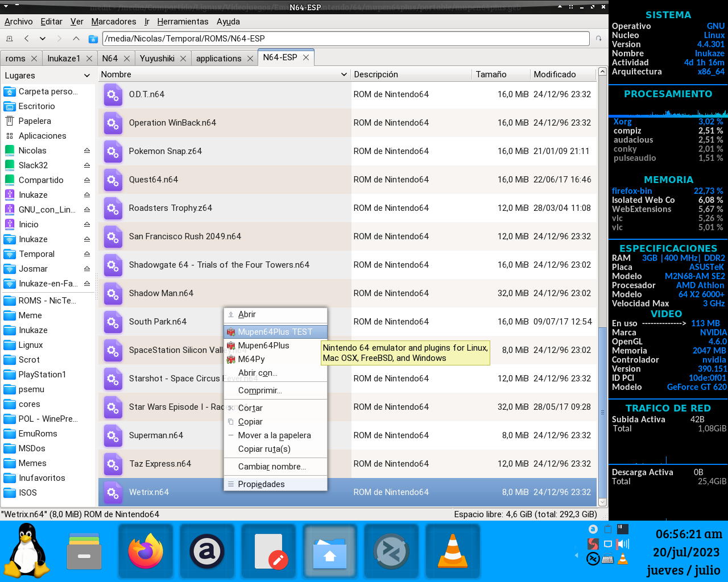Switch to the roms tab
The height and width of the screenshot is (582, 728).
coord(15,59)
